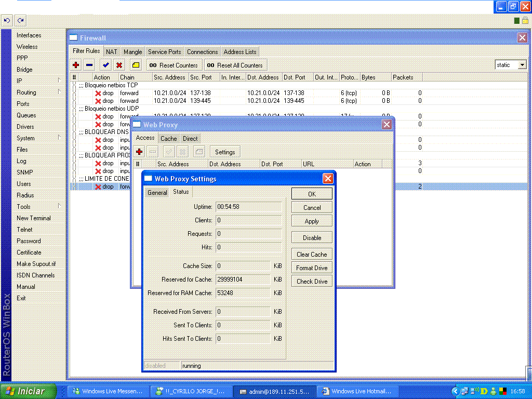Switch to the Mangle tab
The image size is (532, 399).
tap(132, 51)
